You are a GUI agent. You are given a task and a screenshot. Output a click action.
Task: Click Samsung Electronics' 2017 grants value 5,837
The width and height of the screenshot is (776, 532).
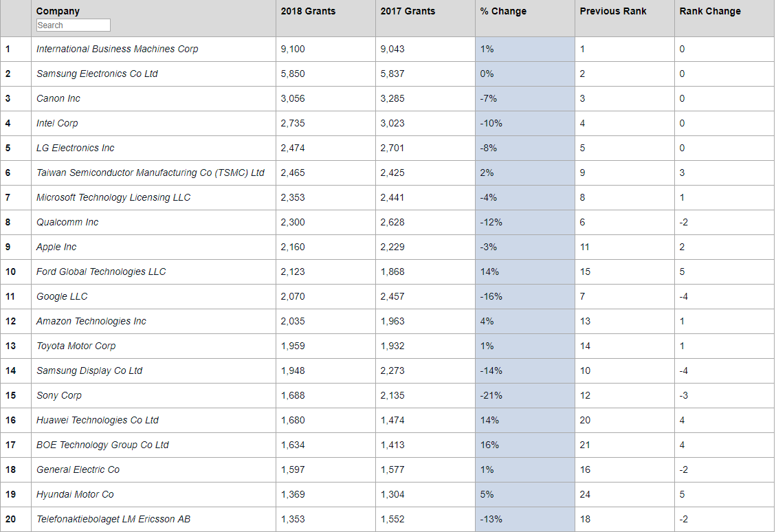(x=392, y=74)
